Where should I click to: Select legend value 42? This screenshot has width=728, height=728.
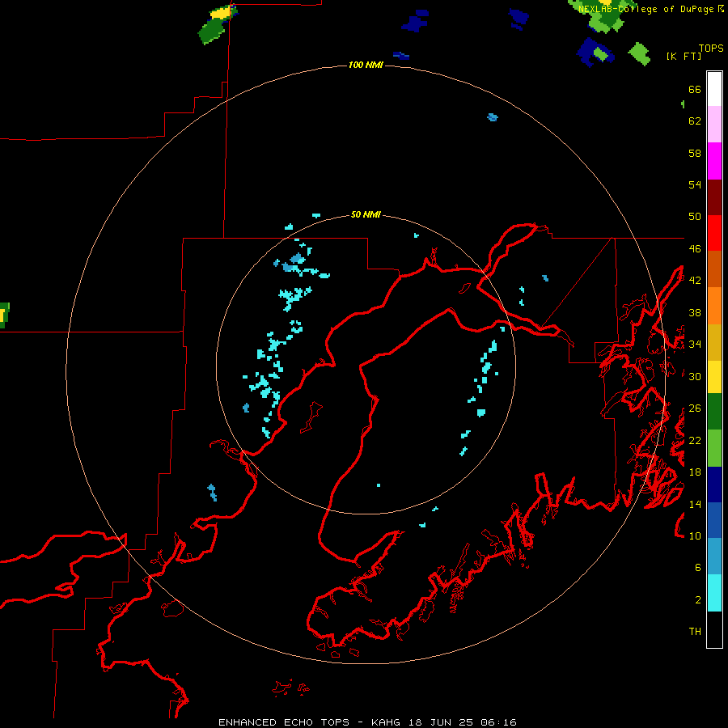tap(695, 281)
